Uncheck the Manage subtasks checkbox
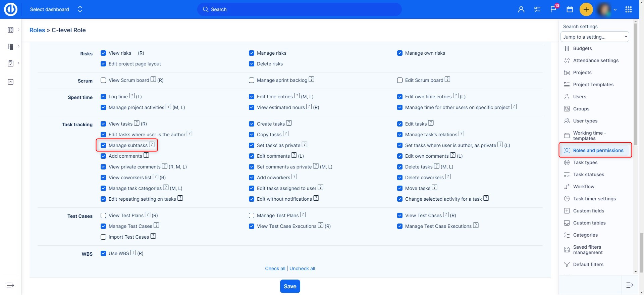This screenshot has width=644, height=295. pyautogui.click(x=103, y=145)
